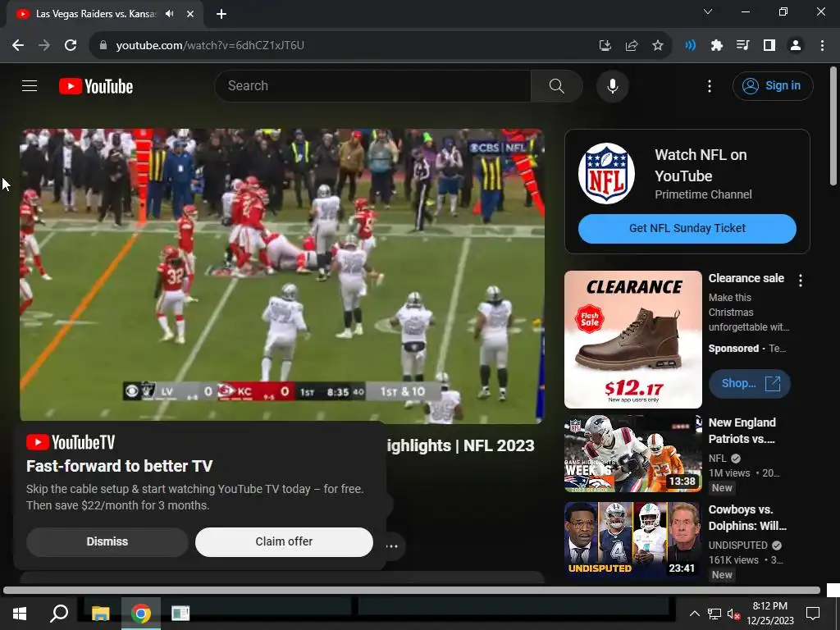Open the Chrome profile avatar
The image size is (840, 630).
[796, 46]
